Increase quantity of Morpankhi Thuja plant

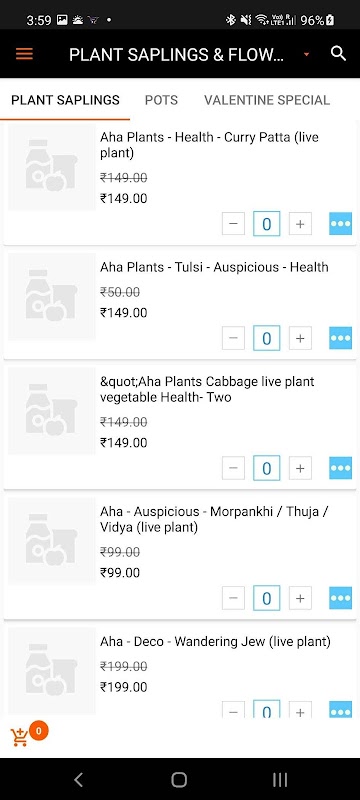300,598
